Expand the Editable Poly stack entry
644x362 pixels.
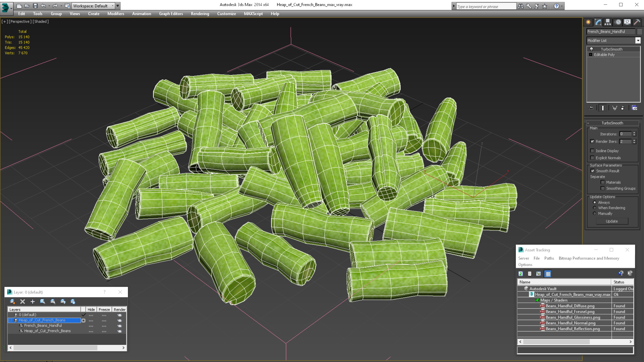click(x=591, y=55)
